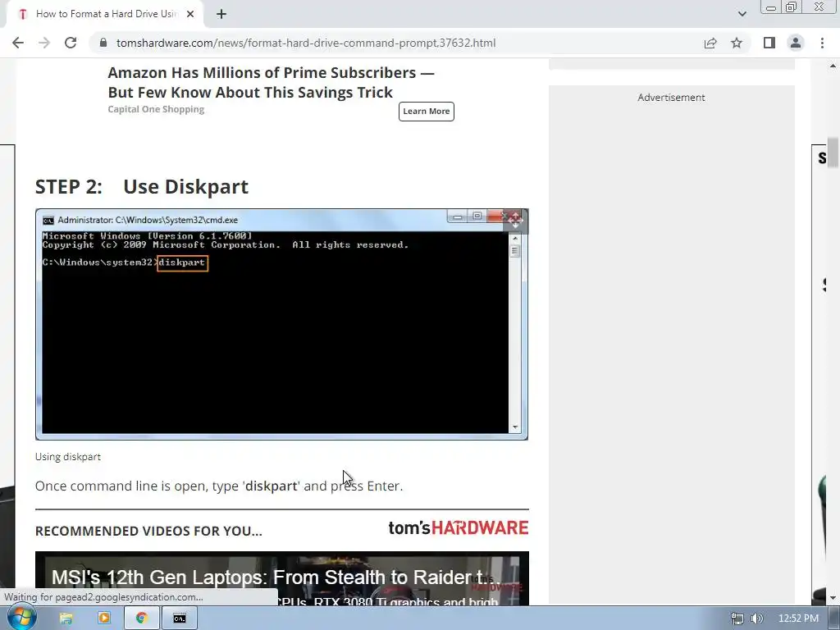This screenshot has height=630, width=840.
Task: Switch to Chrome taskbar button
Action: (x=142, y=619)
